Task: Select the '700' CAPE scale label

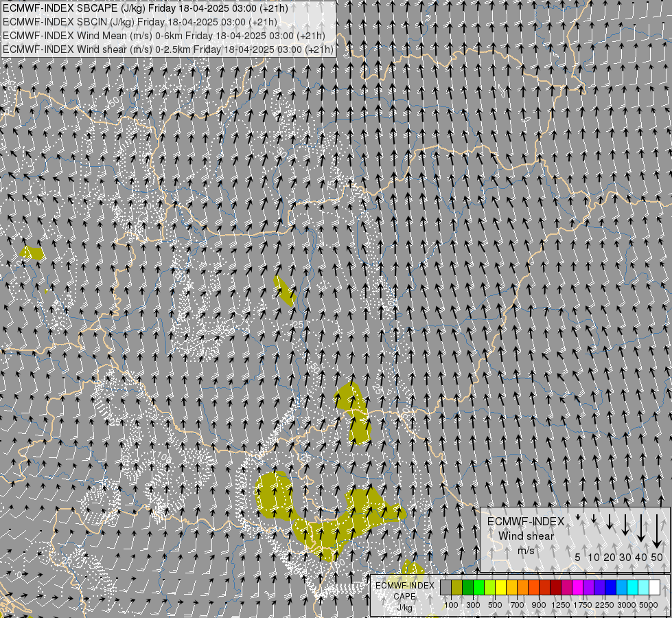Action: point(518,605)
